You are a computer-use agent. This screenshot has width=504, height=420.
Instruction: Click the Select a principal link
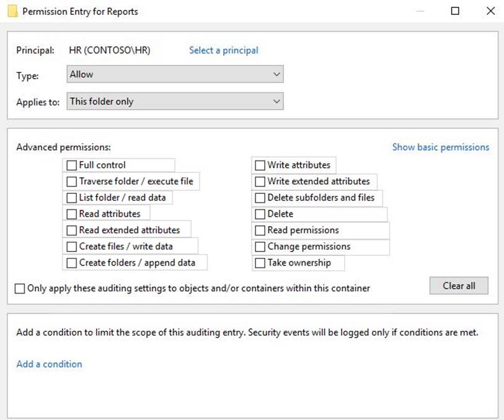point(223,50)
